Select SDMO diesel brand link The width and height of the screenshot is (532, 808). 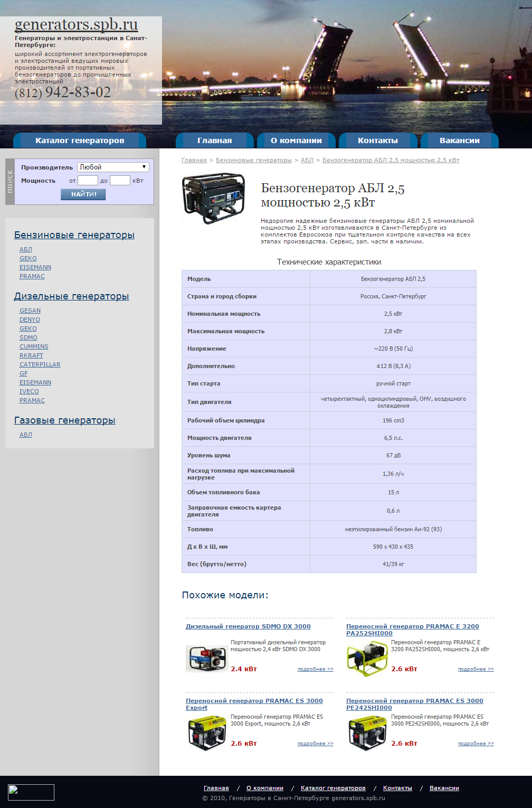pos(28,337)
